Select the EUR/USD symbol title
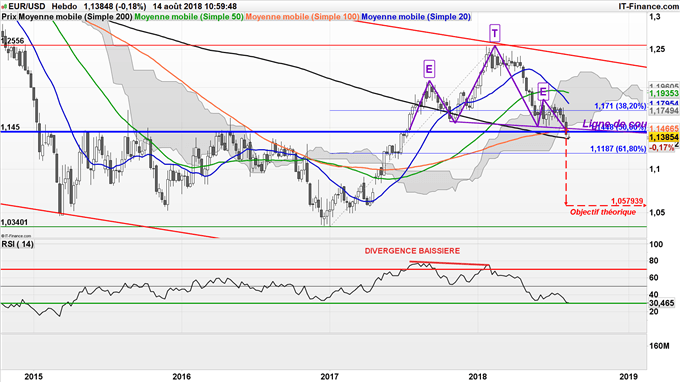 pos(26,7)
